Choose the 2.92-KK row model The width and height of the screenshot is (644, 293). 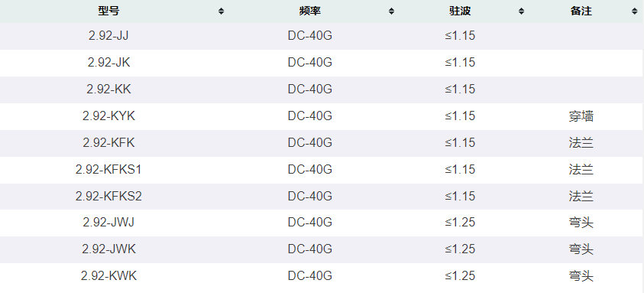[108, 90]
